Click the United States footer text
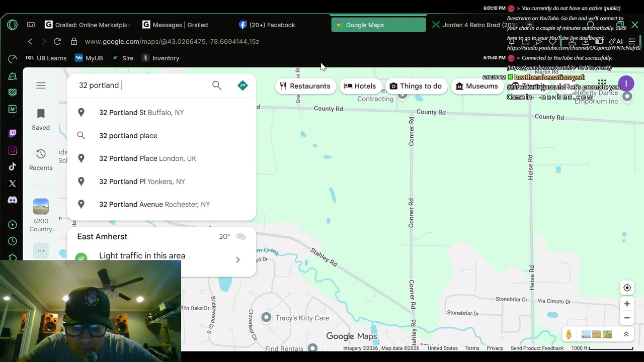 442,348
